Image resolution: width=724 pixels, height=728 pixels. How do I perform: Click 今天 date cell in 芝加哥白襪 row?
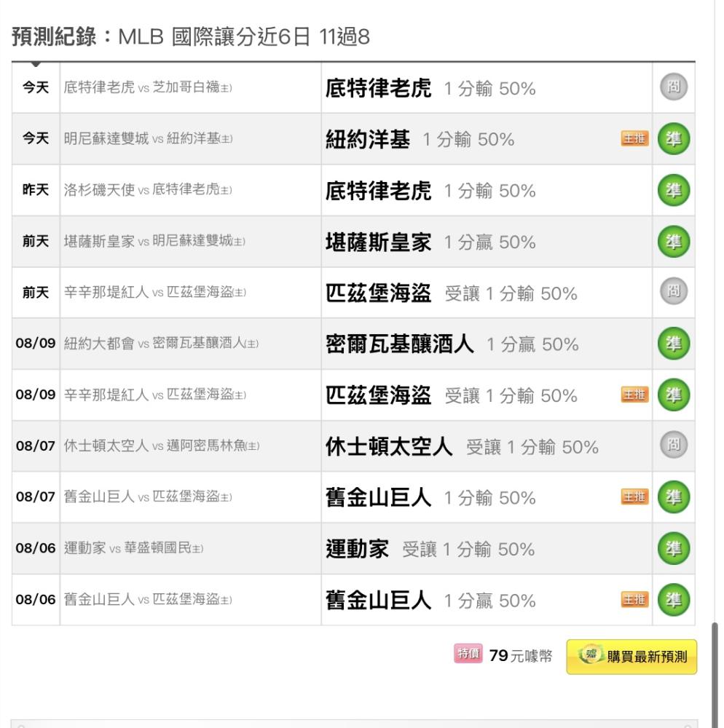point(36,87)
